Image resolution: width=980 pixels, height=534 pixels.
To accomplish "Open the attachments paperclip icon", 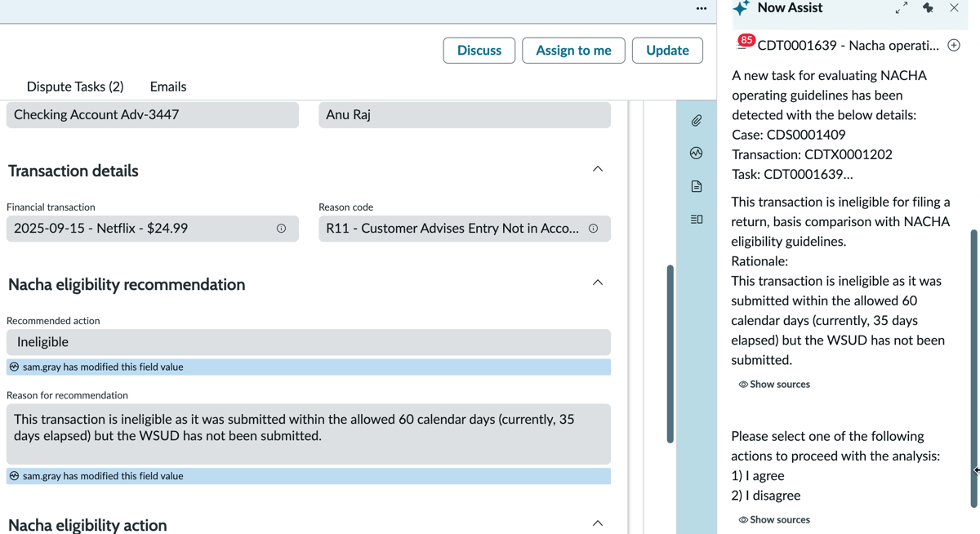I will coord(697,121).
